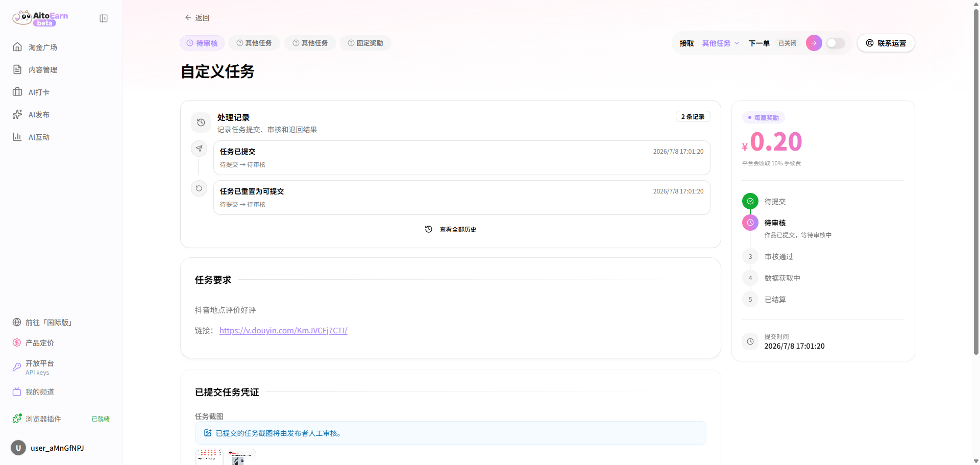The height and width of the screenshot is (465, 980).
Task: Click the 淘金广场 home icon
Action: tap(17, 47)
